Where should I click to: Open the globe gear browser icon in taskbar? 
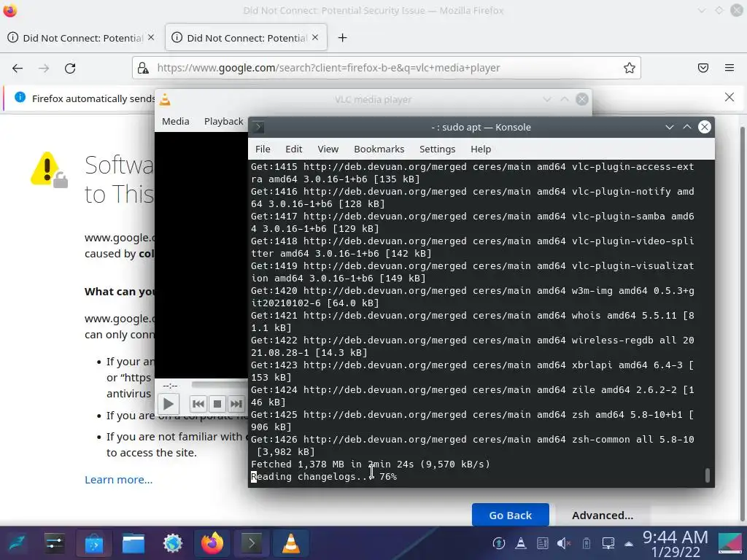(x=172, y=543)
